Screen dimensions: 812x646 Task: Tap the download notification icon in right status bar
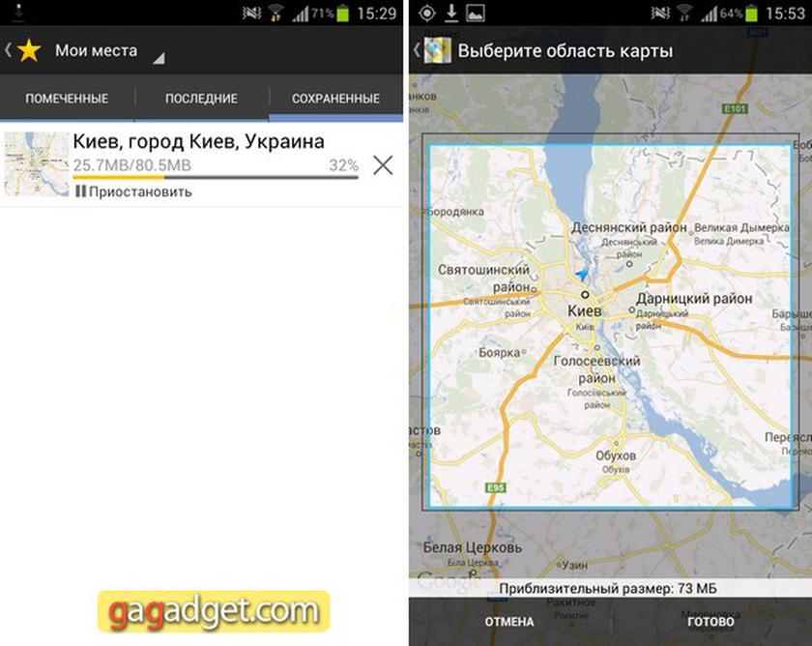pyautogui.click(x=450, y=14)
